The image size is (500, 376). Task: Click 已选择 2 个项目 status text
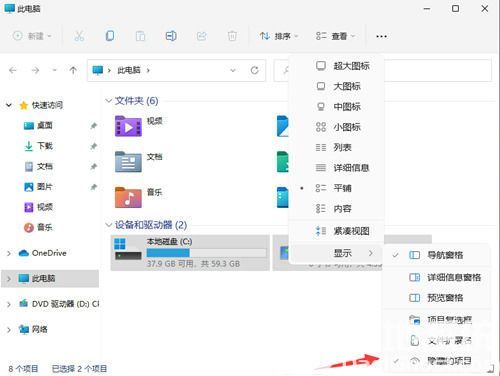[79, 369]
